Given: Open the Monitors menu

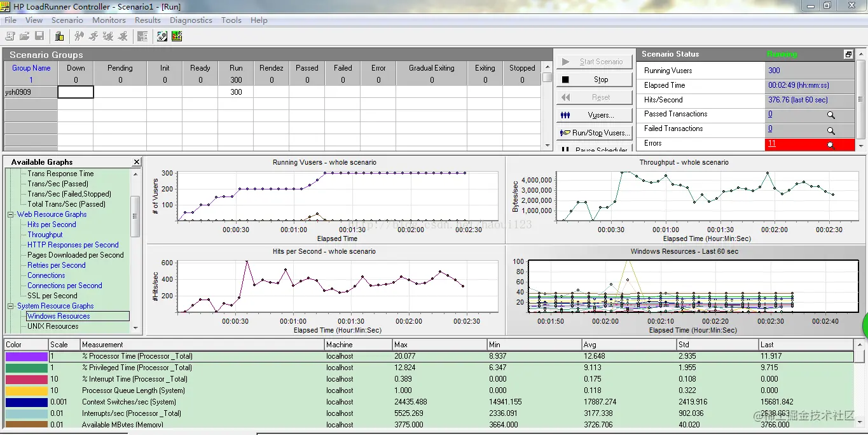Looking at the screenshot, I should (x=109, y=20).
